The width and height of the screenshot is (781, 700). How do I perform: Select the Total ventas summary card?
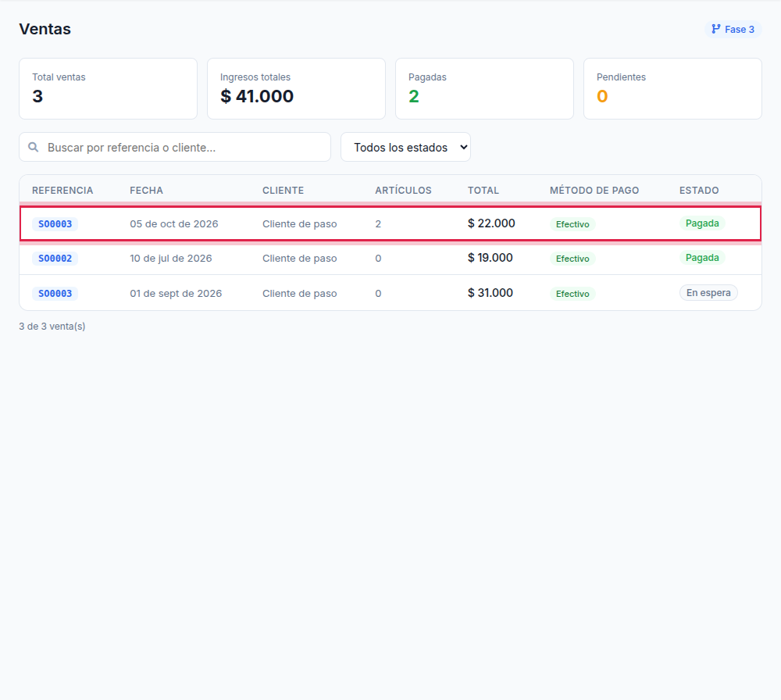tap(108, 89)
